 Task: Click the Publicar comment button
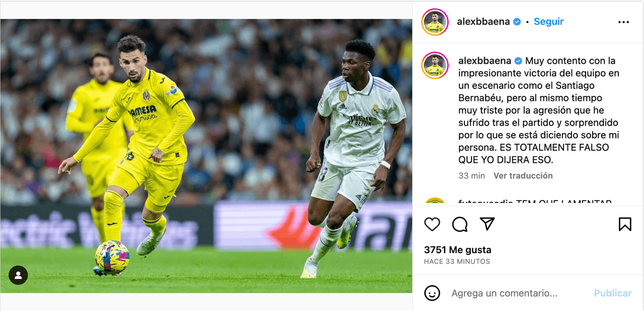pyautogui.click(x=613, y=293)
